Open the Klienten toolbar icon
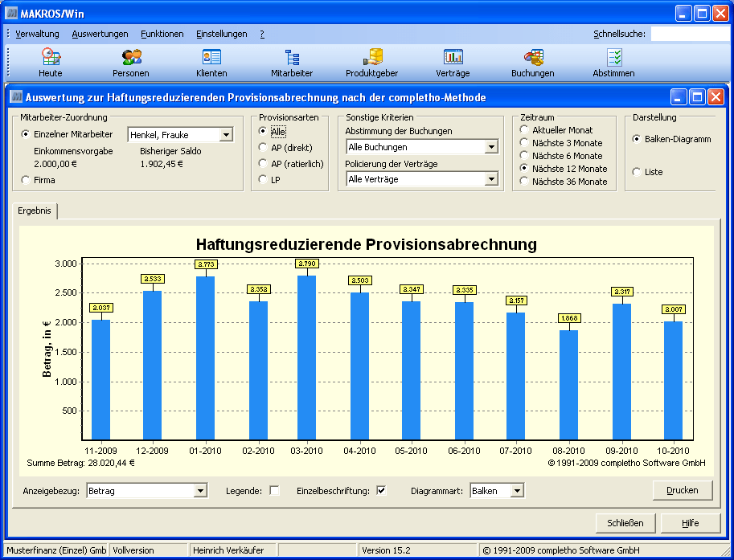The width and height of the screenshot is (734, 560). (211, 63)
